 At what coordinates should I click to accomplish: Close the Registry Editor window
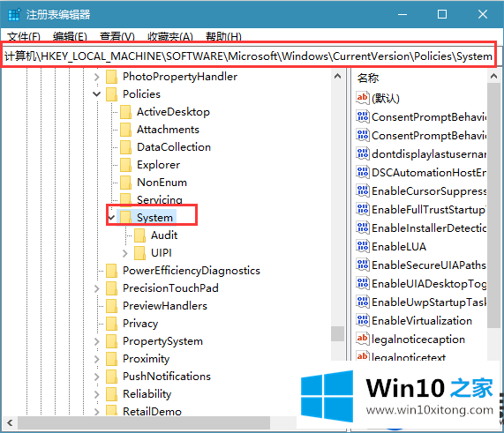pyautogui.click(x=483, y=14)
